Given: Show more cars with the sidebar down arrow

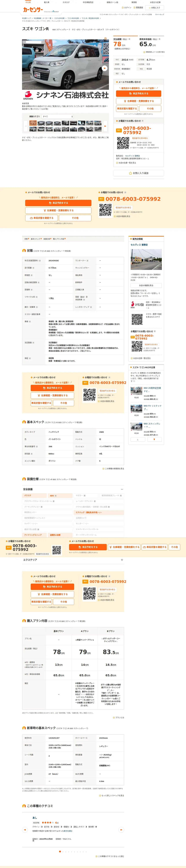Looking at the screenshot, I should tap(154, 439).
